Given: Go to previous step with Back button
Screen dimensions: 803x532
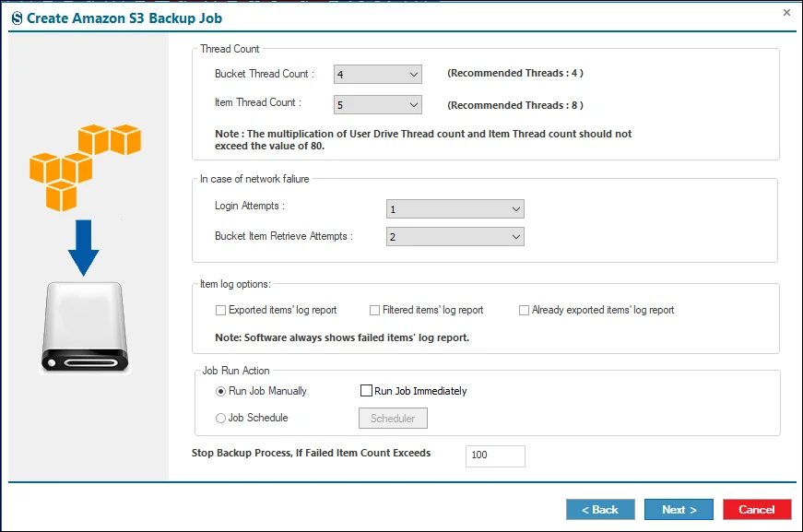Looking at the screenshot, I should 600,510.
